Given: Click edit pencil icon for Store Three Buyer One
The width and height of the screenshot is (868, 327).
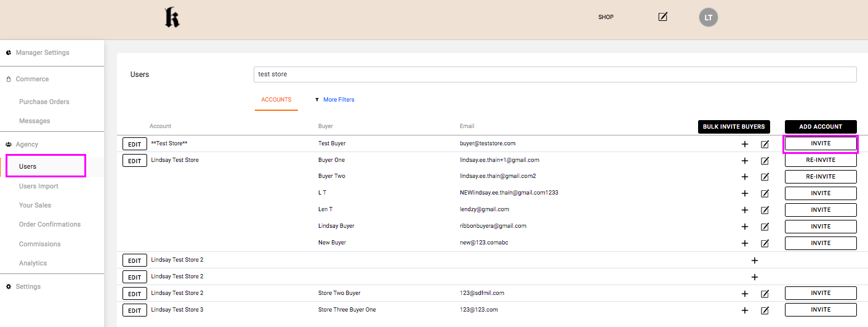Looking at the screenshot, I should [765, 310].
